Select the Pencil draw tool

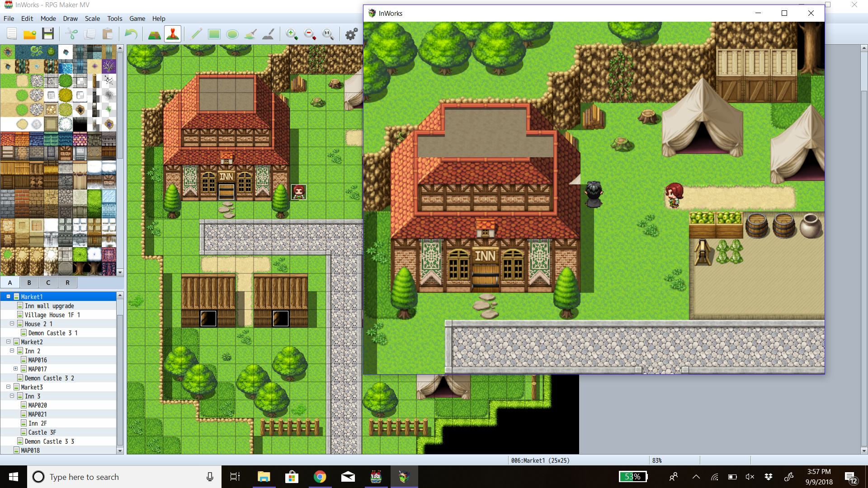[196, 34]
